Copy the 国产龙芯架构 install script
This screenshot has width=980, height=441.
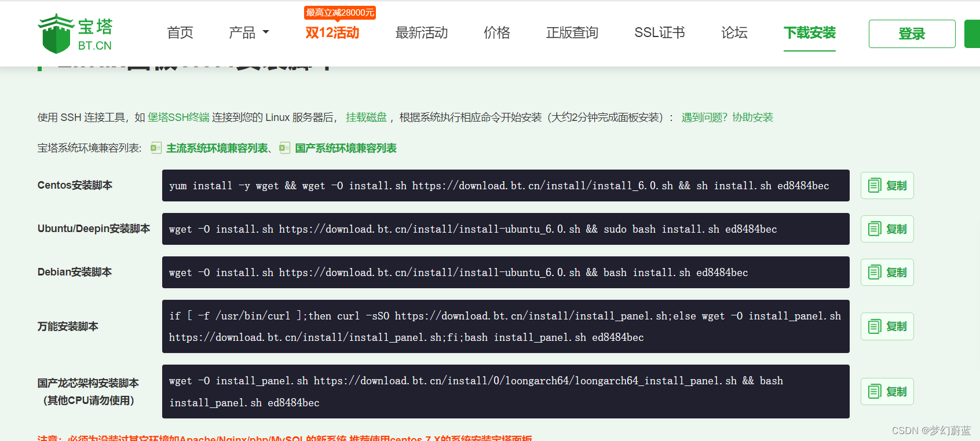[x=887, y=392]
